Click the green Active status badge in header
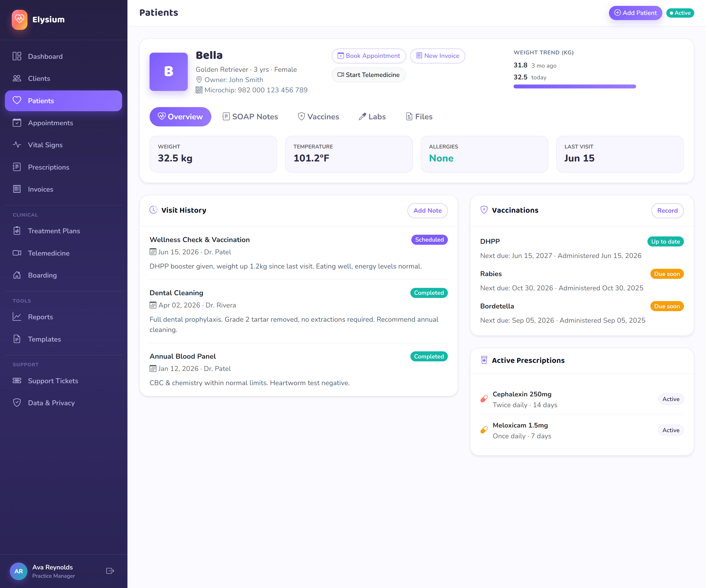The image size is (706, 588). tap(680, 13)
